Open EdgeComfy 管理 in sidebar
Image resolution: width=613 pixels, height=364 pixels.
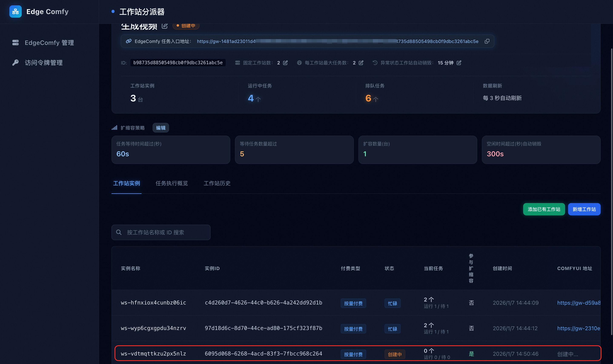pos(49,43)
